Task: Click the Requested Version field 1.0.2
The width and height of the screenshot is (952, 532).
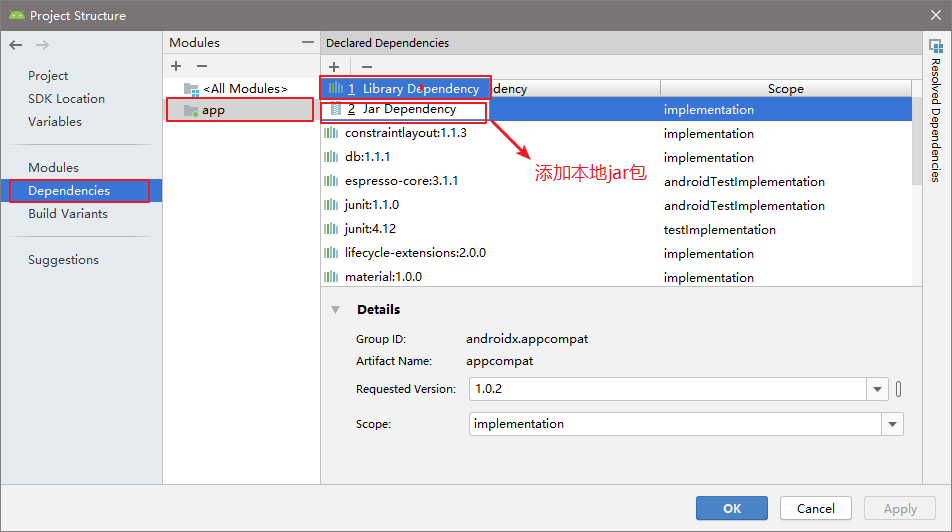Action: coord(667,389)
